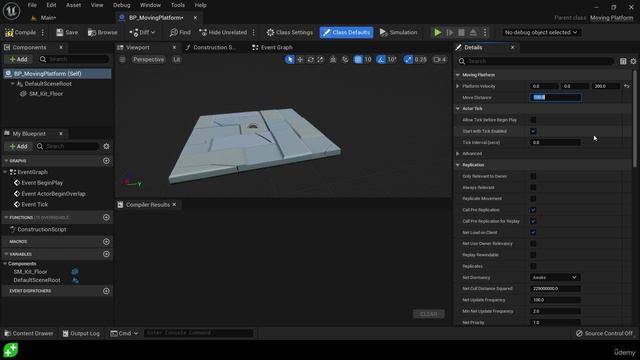Screen dimensions: 640x360
Task: Play the level with green play button
Action: coord(438,32)
